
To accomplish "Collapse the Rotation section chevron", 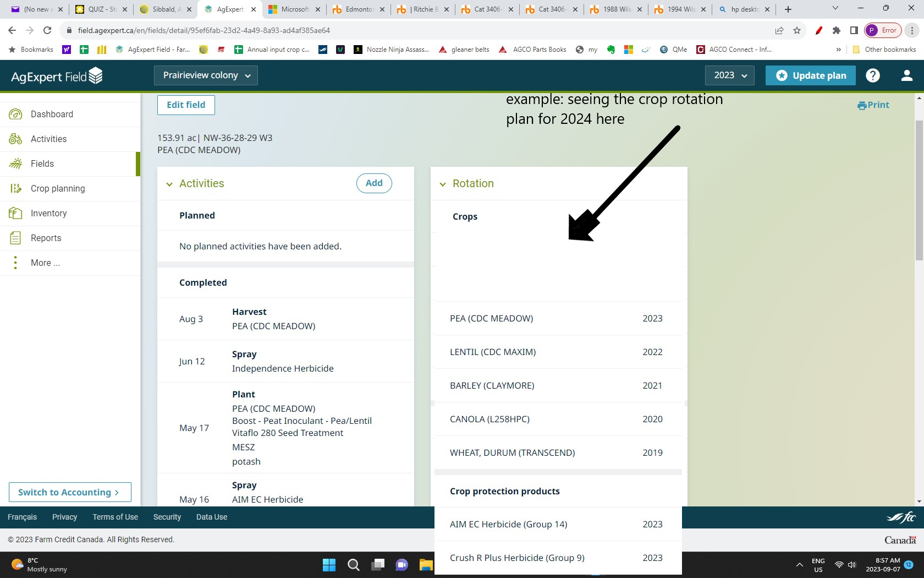I will pos(443,184).
